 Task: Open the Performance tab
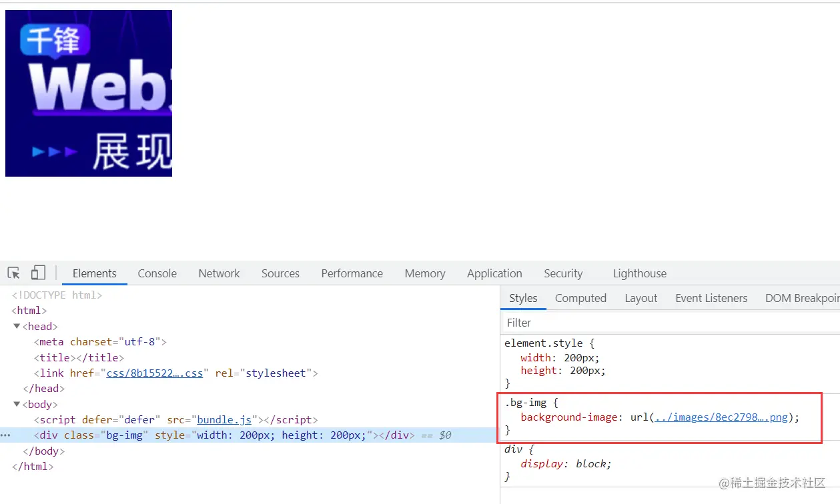click(x=352, y=273)
